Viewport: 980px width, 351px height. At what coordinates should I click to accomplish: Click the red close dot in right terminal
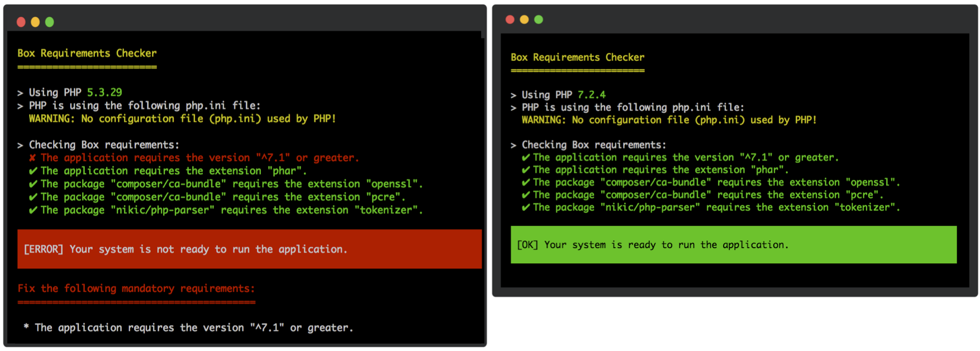(510, 20)
